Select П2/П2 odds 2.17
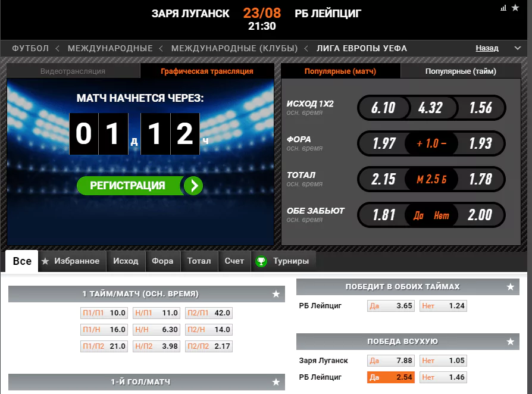The width and height of the screenshot is (532, 394). (209, 346)
